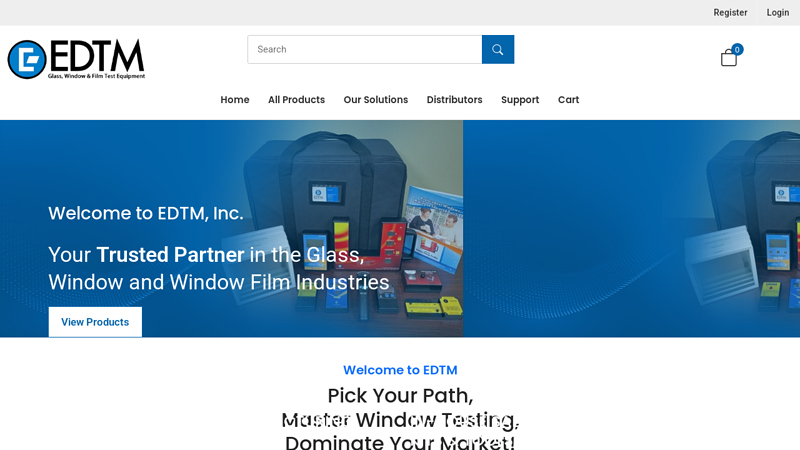This screenshot has height=450, width=800.
Task: Open the All Products menu
Action: pyautogui.click(x=296, y=99)
